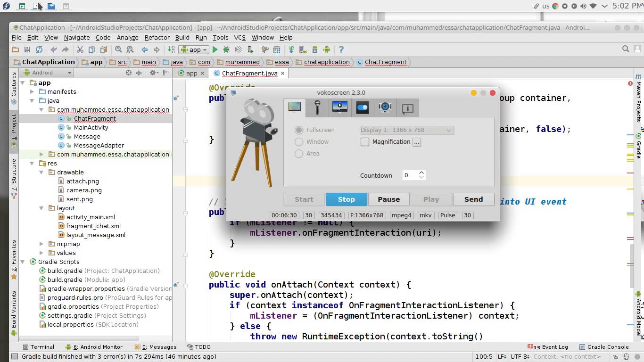
Task: Select the Area recording radio button
Action: click(x=299, y=153)
